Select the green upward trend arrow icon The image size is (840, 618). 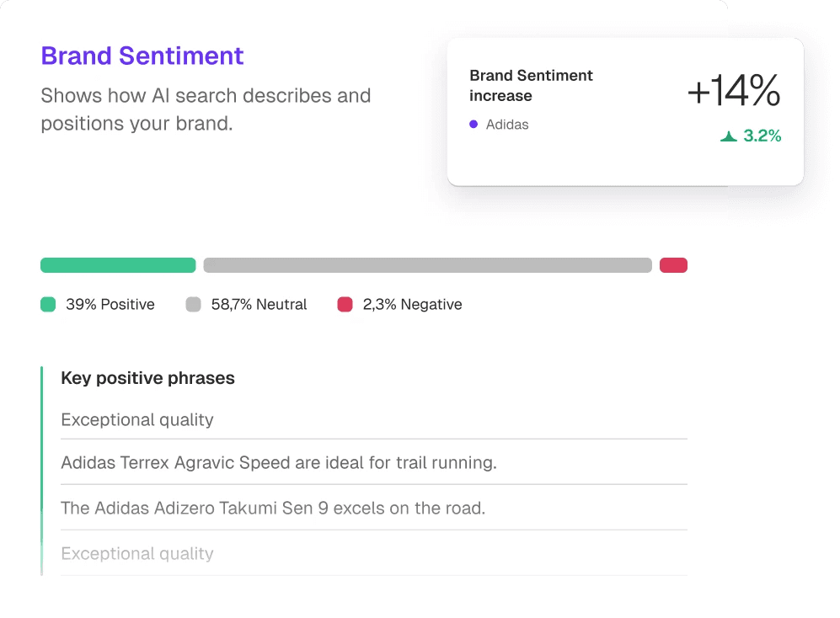point(730,135)
